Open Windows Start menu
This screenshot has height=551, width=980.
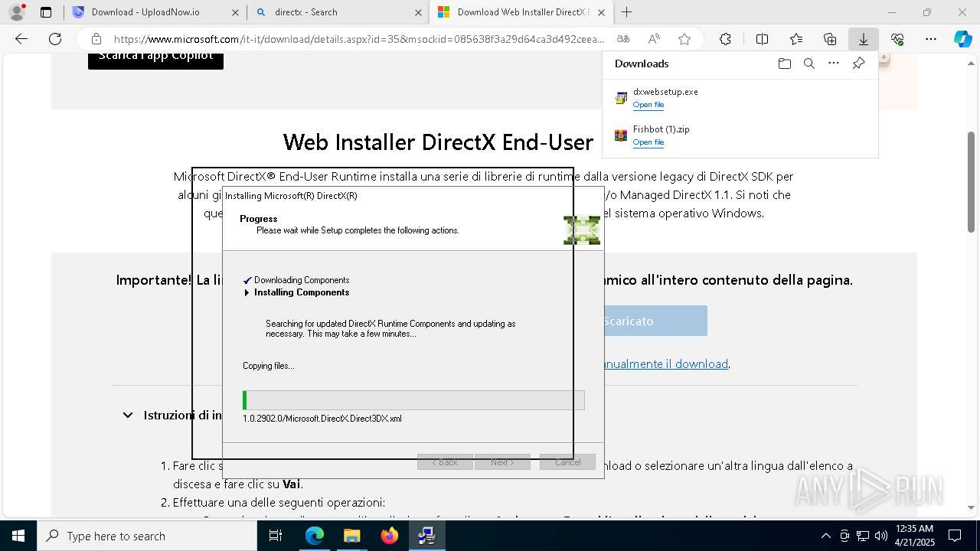pos(18,536)
